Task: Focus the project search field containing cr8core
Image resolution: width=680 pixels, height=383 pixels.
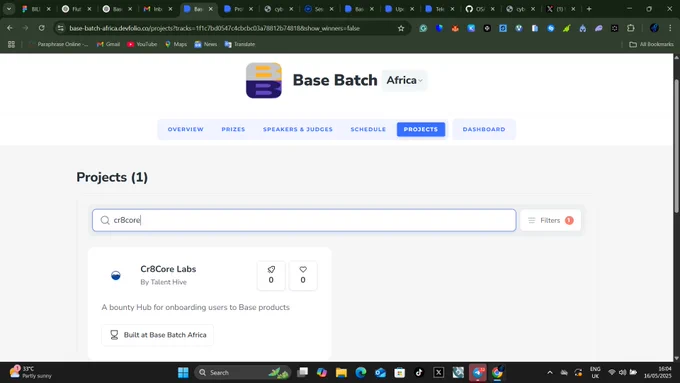Action: tap(304, 220)
